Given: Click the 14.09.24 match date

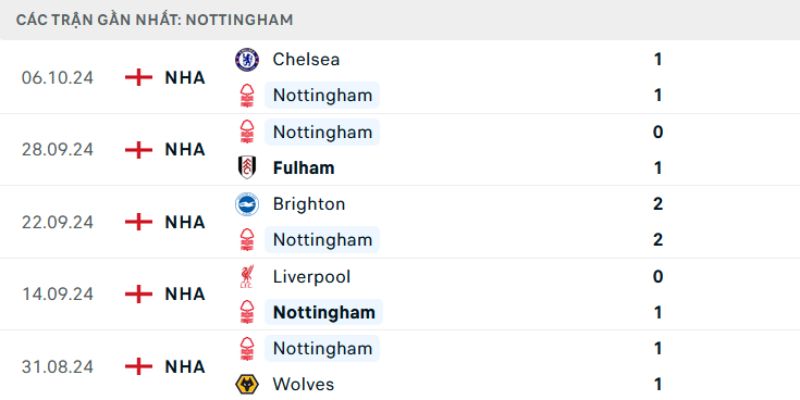Looking at the screenshot, I should point(57,294).
